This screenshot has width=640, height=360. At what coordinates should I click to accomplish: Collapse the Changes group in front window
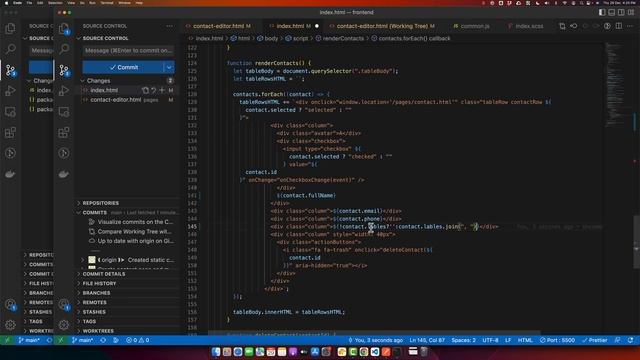coord(83,81)
